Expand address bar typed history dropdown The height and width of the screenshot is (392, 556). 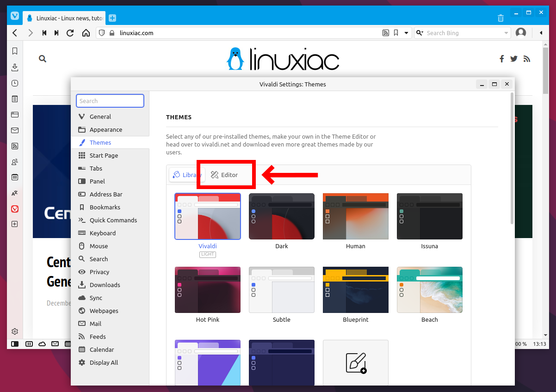point(407,33)
